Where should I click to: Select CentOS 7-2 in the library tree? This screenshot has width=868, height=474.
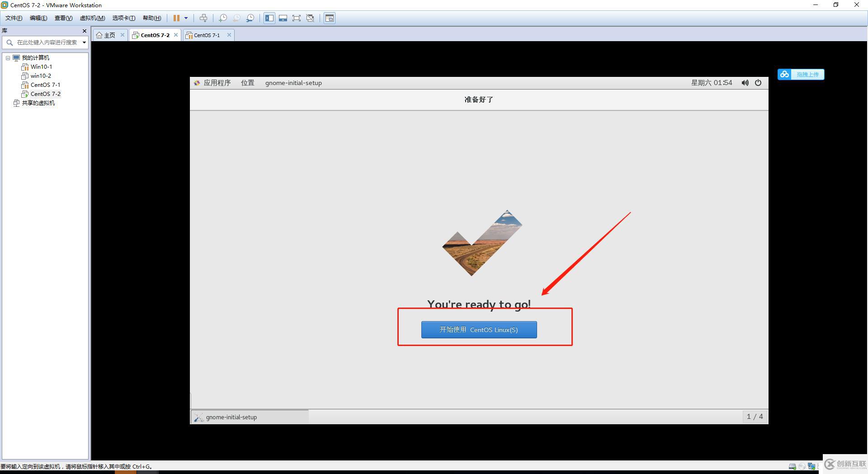(45, 94)
